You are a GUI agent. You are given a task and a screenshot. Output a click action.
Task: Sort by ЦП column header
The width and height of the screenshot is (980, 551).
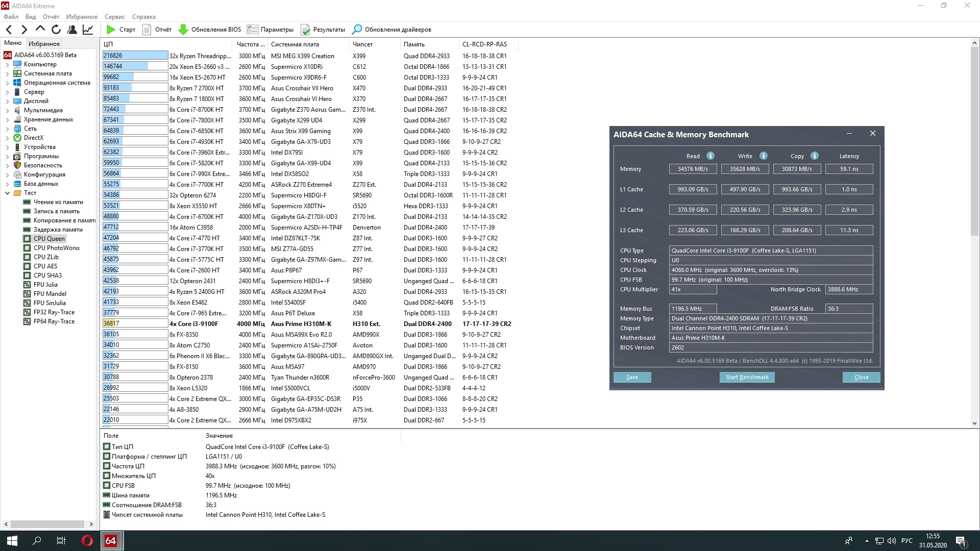click(167, 44)
